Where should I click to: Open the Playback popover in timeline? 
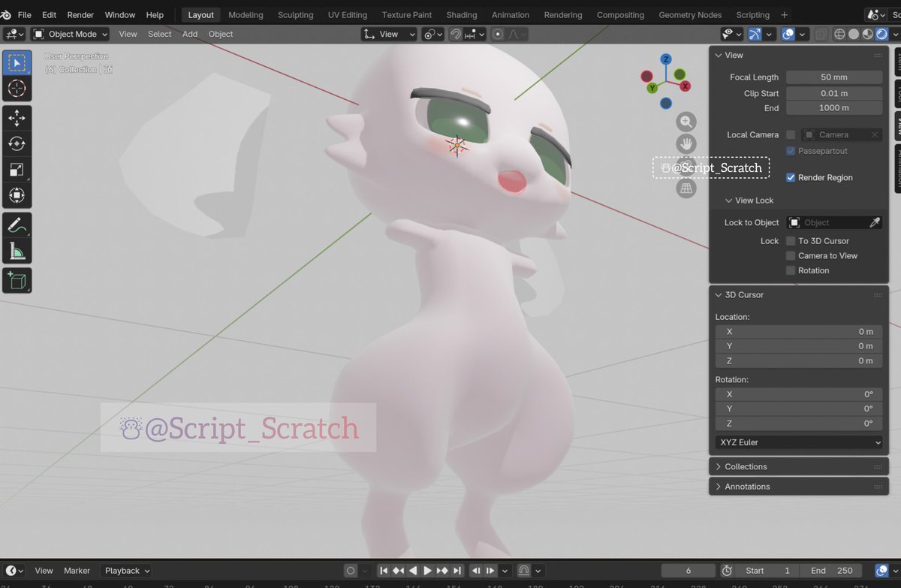tap(126, 571)
